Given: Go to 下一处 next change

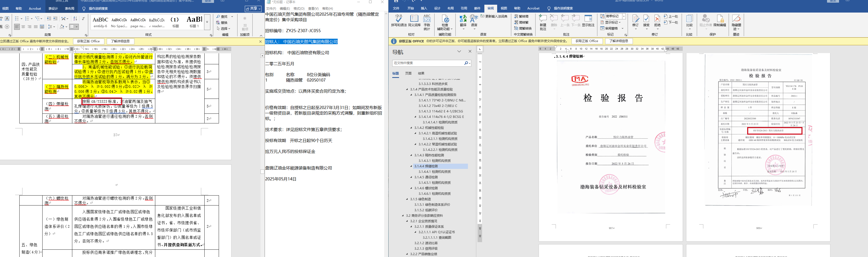Looking at the screenshot, I should tap(671, 22).
